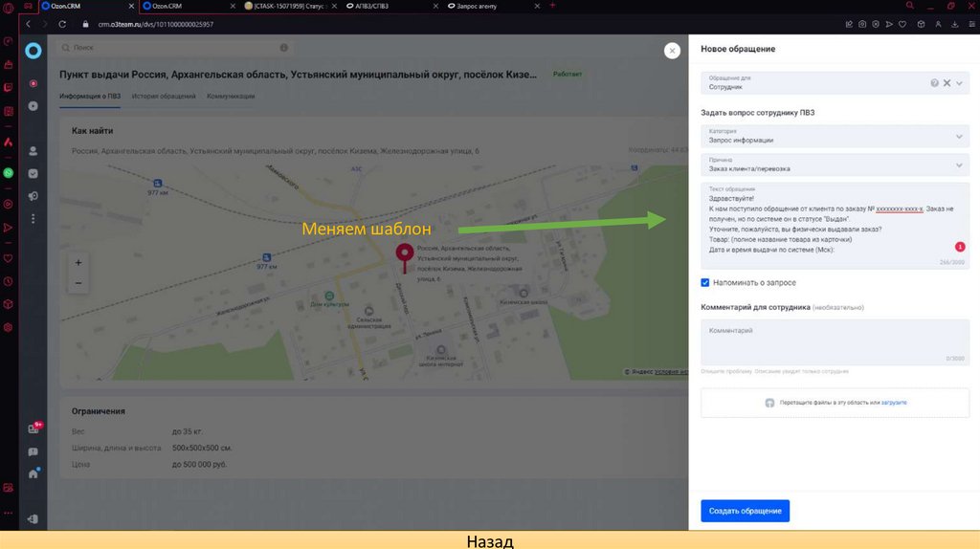Switch to CTASK-15071959 browser tab
The image size is (980, 549).
291,6
